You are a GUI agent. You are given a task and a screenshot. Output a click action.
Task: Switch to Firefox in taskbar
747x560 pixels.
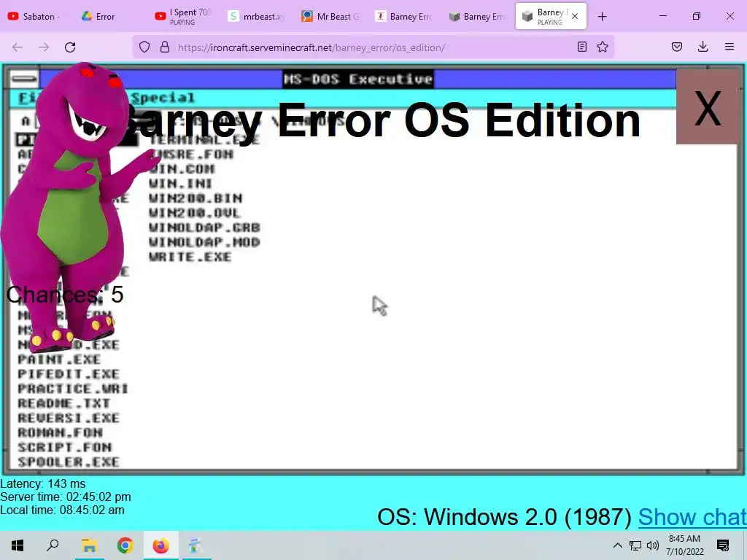161,545
